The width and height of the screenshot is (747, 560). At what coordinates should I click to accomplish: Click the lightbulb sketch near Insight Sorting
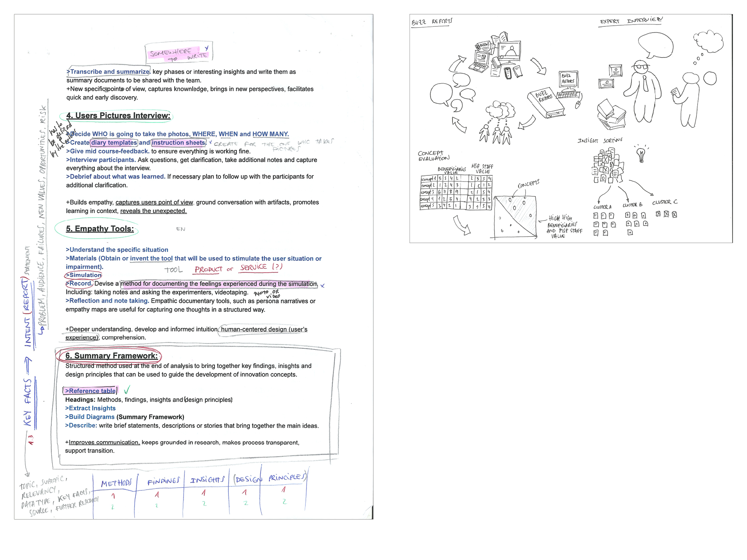[640, 154]
